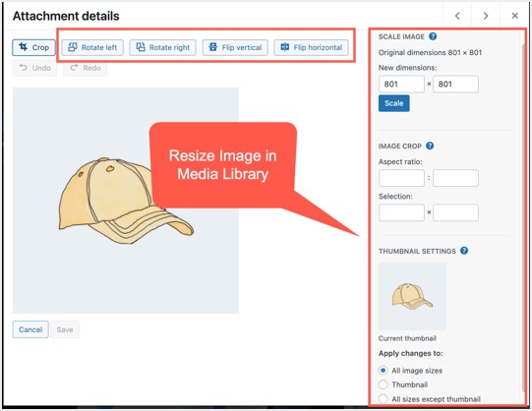
Task: Click the current thumbnail preview of the cap
Action: click(412, 296)
